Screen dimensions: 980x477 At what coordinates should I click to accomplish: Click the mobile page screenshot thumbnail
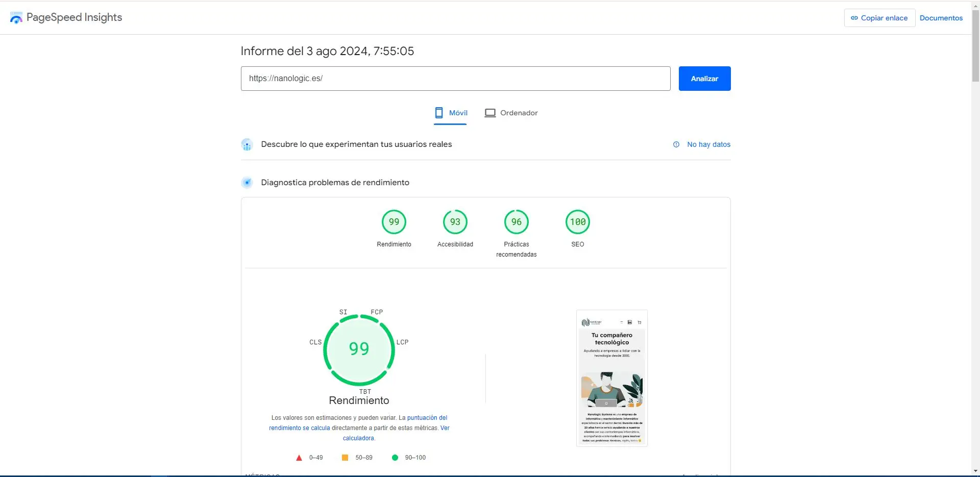pos(612,378)
